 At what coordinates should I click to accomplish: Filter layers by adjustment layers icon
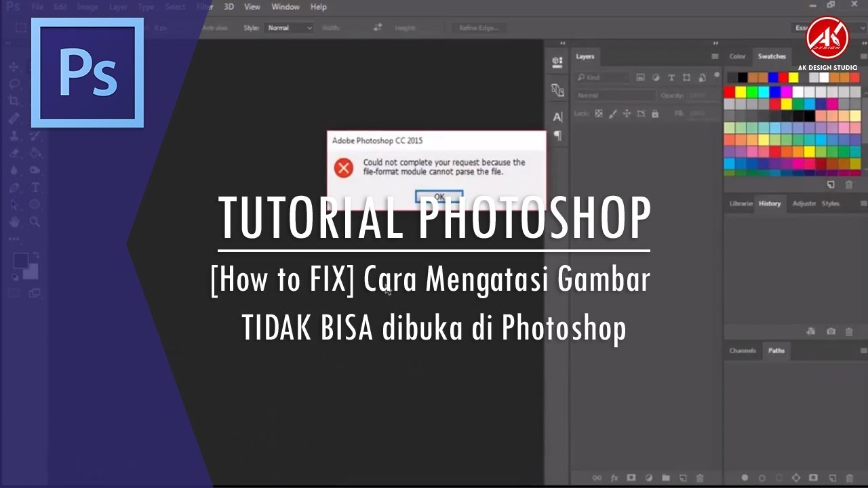click(656, 77)
